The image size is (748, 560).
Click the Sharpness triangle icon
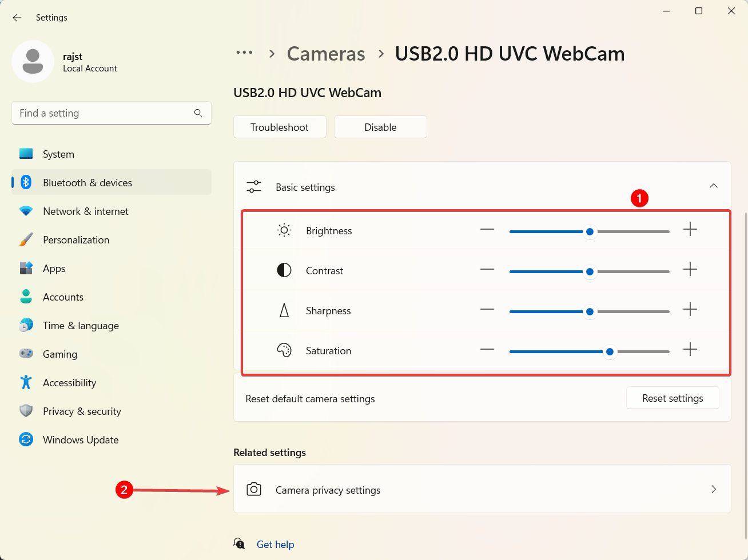pos(284,310)
